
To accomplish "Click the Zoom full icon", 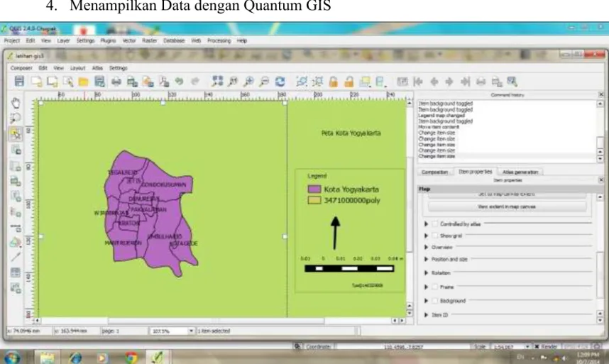I will tap(217, 81).
